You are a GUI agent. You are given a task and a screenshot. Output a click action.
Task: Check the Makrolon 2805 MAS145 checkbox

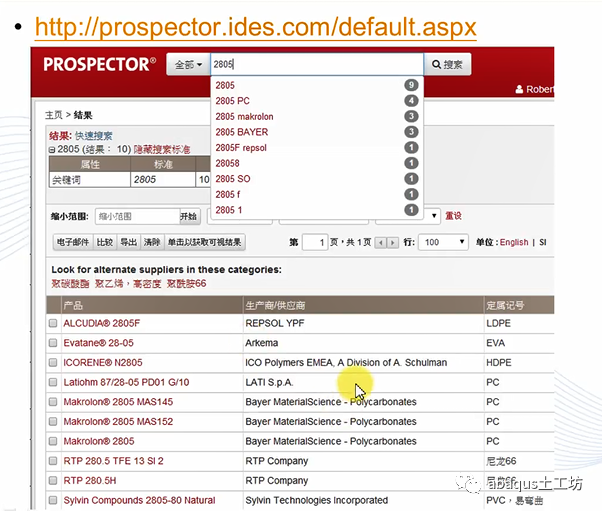coord(53,402)
